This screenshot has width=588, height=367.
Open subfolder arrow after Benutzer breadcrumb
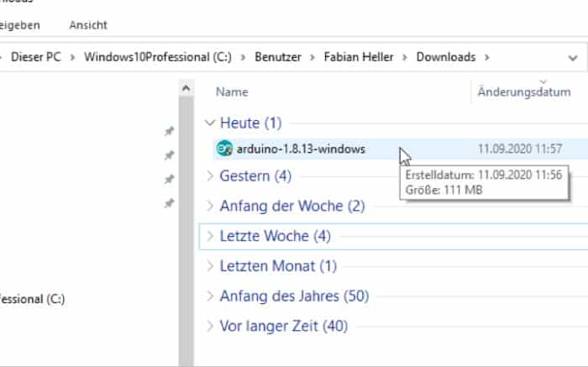point(312,57)
